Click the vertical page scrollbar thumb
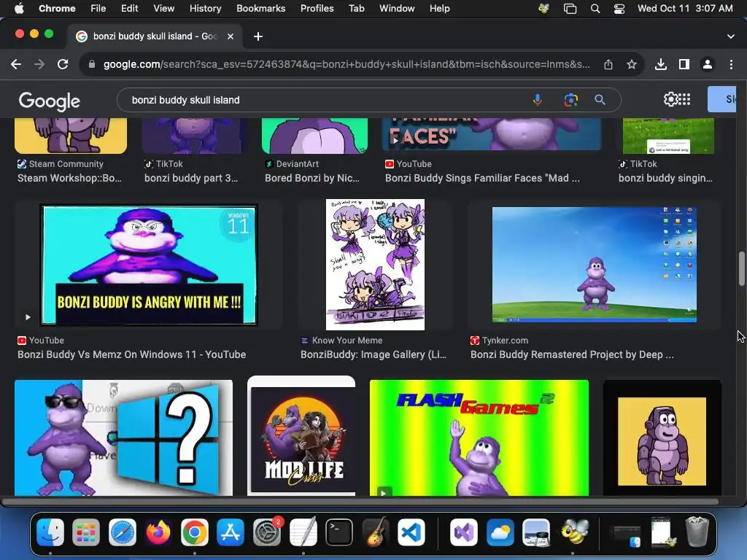Screen dimensions: 747x560 (x=741, y=268)
